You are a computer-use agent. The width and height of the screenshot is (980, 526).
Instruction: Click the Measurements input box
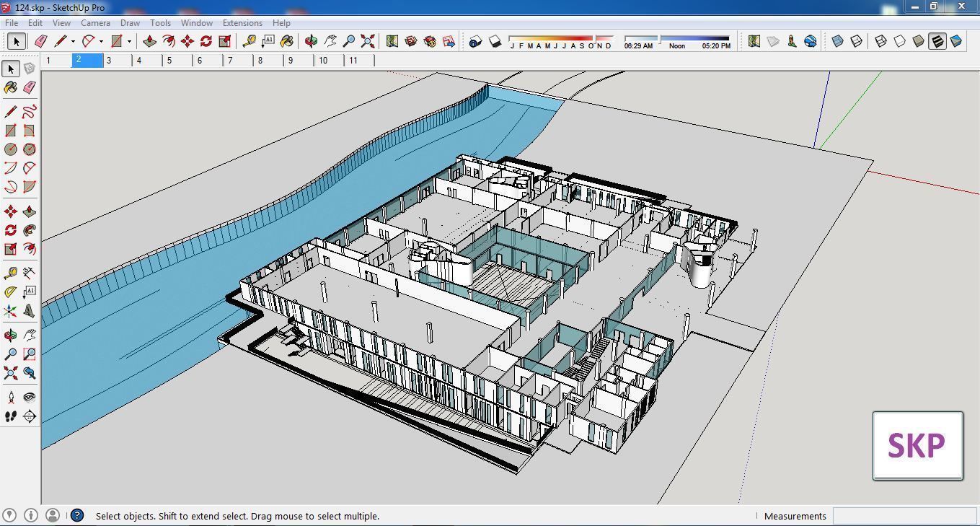point(904,516)
